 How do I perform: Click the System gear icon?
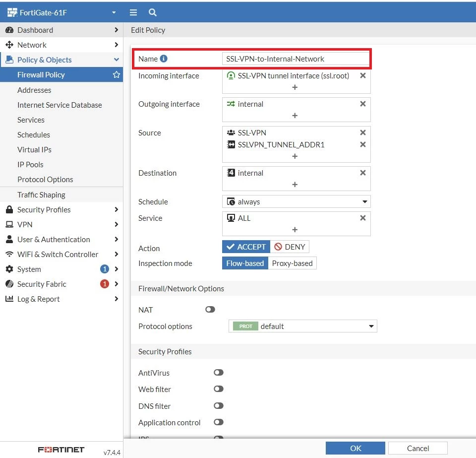[x=9, y=269]
